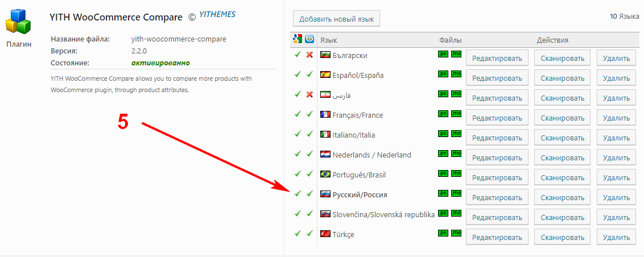
Task: Click Добавить новый язык button
Action: point(336,19)
